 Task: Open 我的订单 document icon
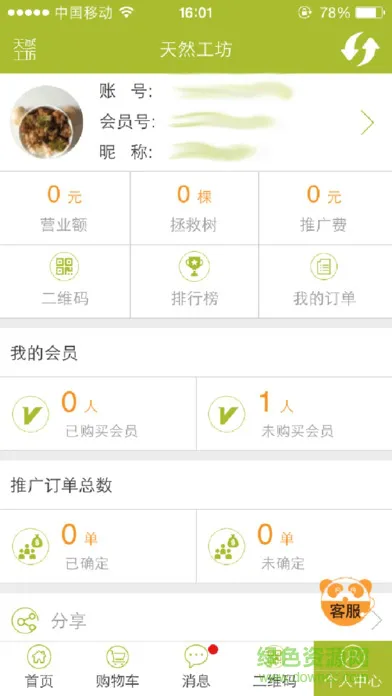pos(324,266)
